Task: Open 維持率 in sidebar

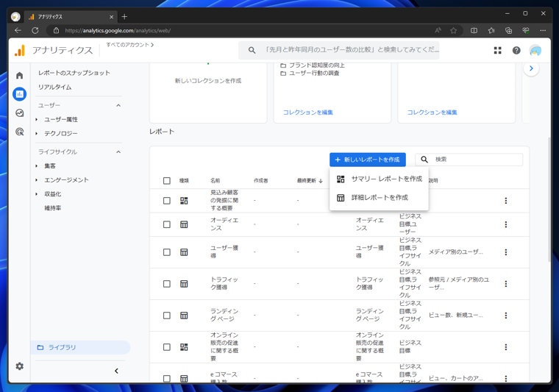Action: click(x=53, y=207)
